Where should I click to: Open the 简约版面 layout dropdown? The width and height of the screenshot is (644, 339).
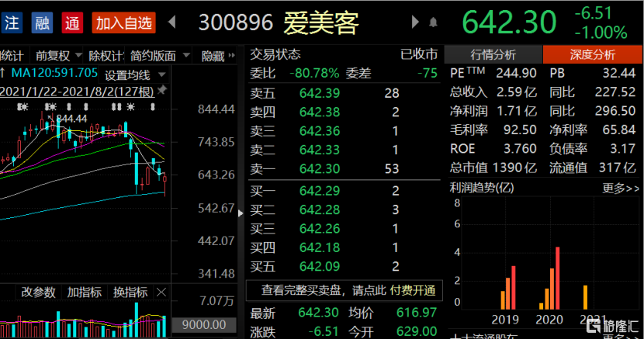point(159,55)
